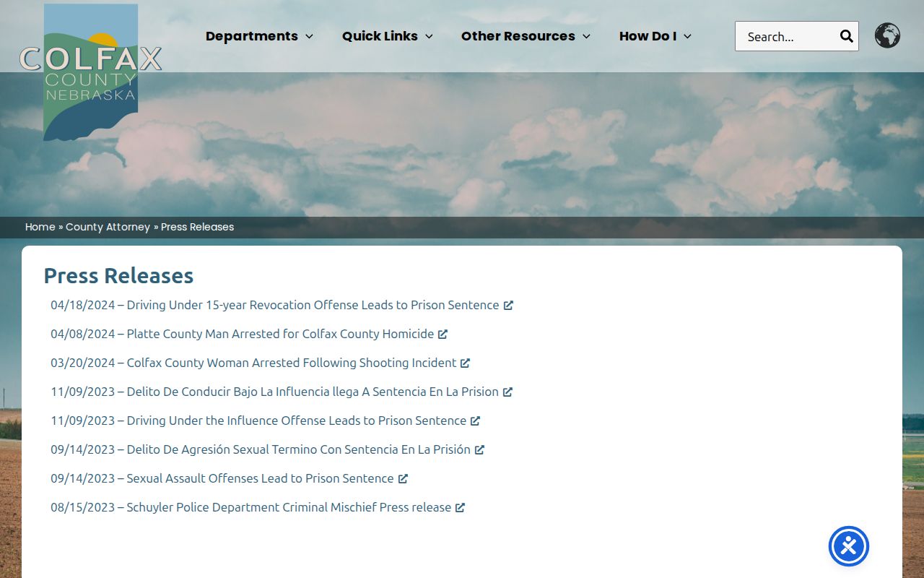
Task: Open the Departments navigation menu
Action: click(259, 36)
